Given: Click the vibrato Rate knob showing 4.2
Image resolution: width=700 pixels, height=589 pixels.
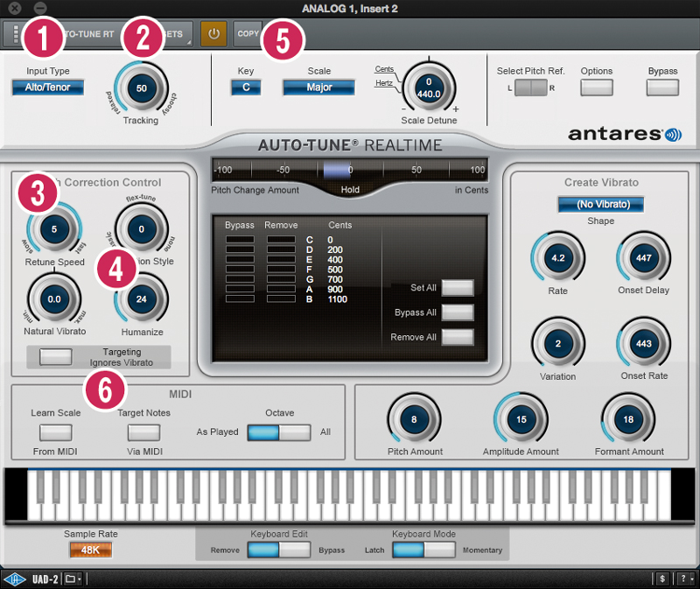Looking at the screenshot, I should [x=558, y=257].
